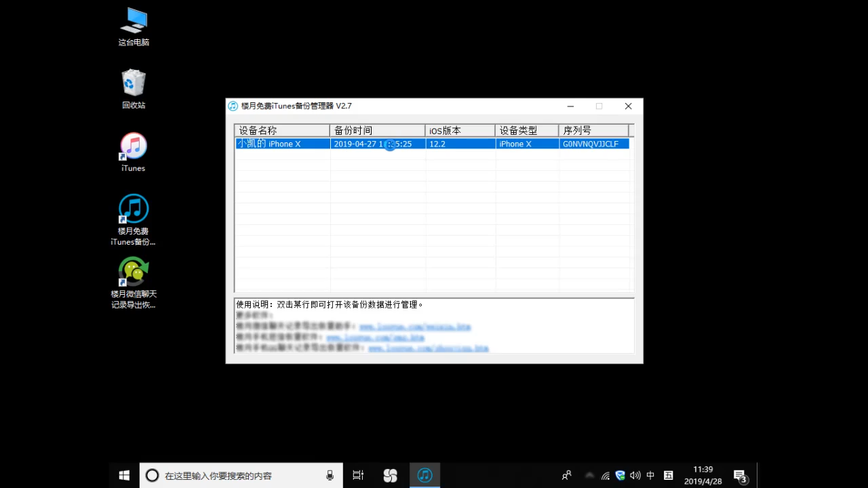
Task: Open the Wi-Fi network tray icon
Action: pyautogui.click(x=606, y=476)
